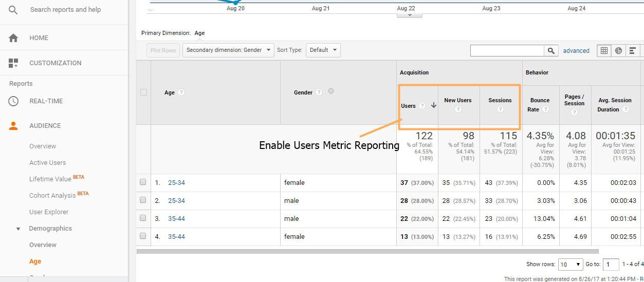Select the checkbox for male 35-44 row
Image resolution: width=644 pixels, height=282 pixels.
(x=143, y=218)
